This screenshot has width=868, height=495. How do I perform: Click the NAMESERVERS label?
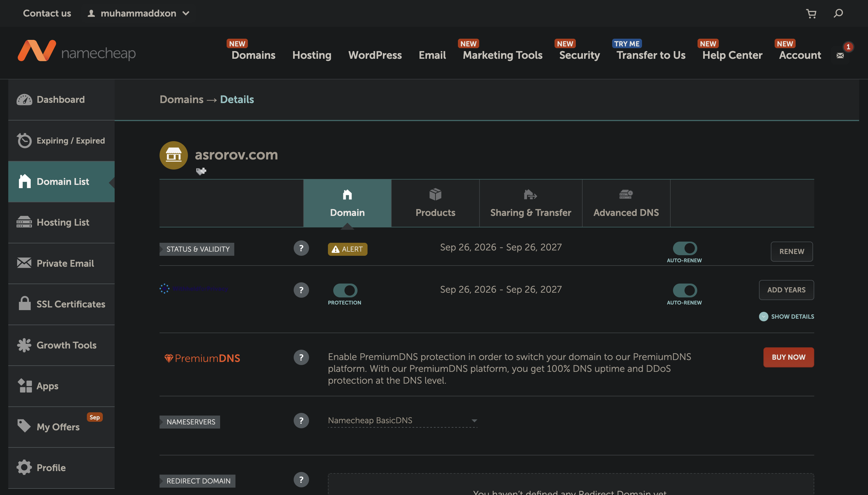click(x=190, y=422)
